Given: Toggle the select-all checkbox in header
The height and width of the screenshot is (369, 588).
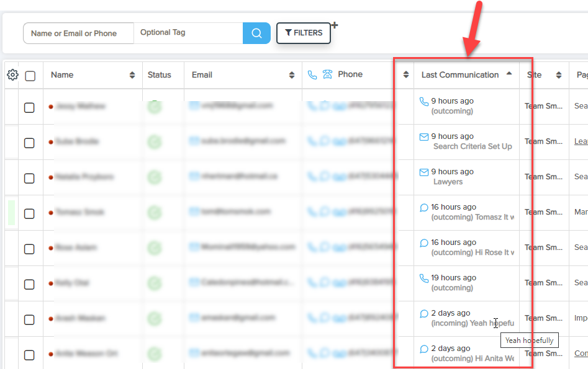Looking at the screenshot, I should [30, 76].
